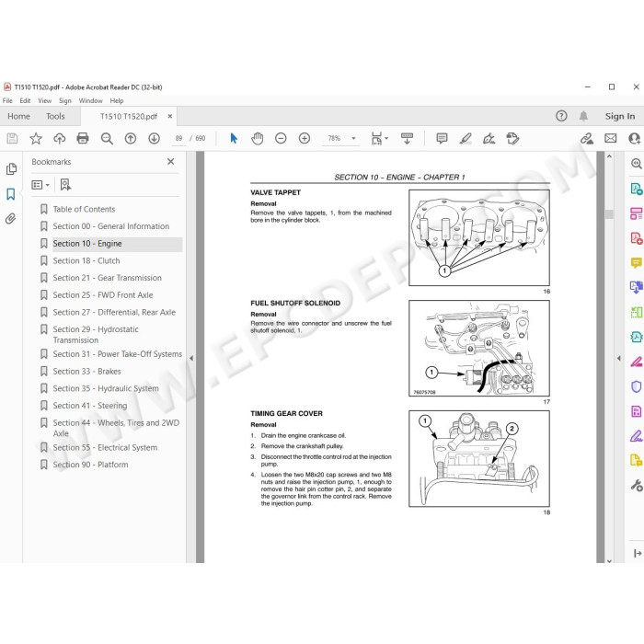Image resolution: width=644 pixels, height=644 pixels.
Task: Switch to the Tools tab
Action: 55,116
